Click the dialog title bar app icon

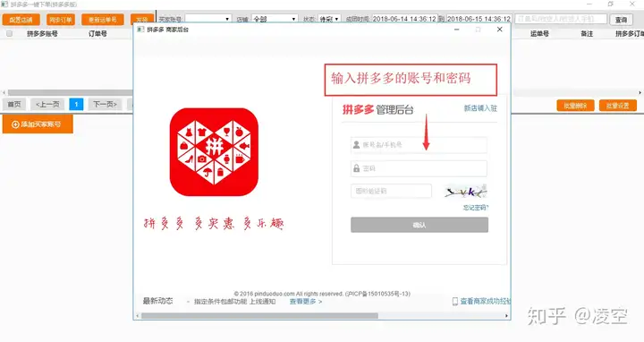140,30
